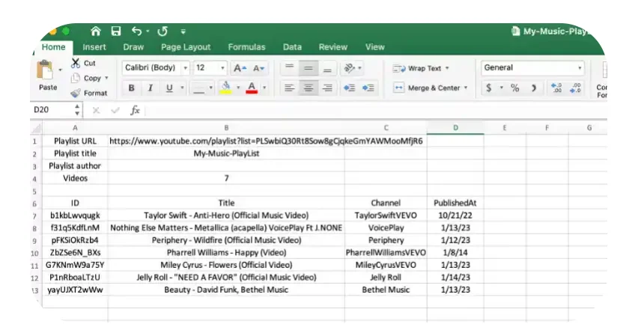This screenshot has width=644, height=336.
Task: Apply the currency dollar format
Action: coord(489,88)
